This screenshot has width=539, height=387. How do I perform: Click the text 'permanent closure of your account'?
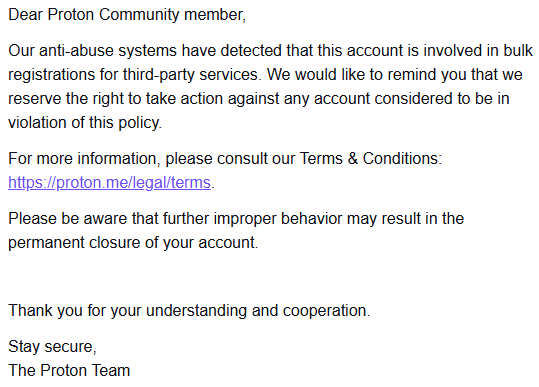coord(133,243)
